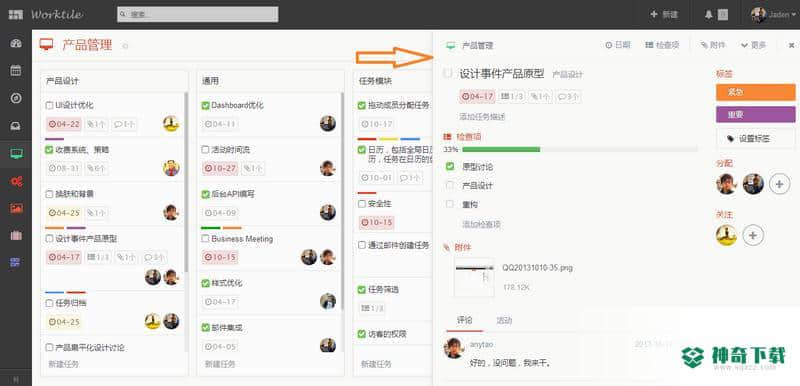Select the orange 紧急 label
This screenshot has height=386, width=800.
756,92
